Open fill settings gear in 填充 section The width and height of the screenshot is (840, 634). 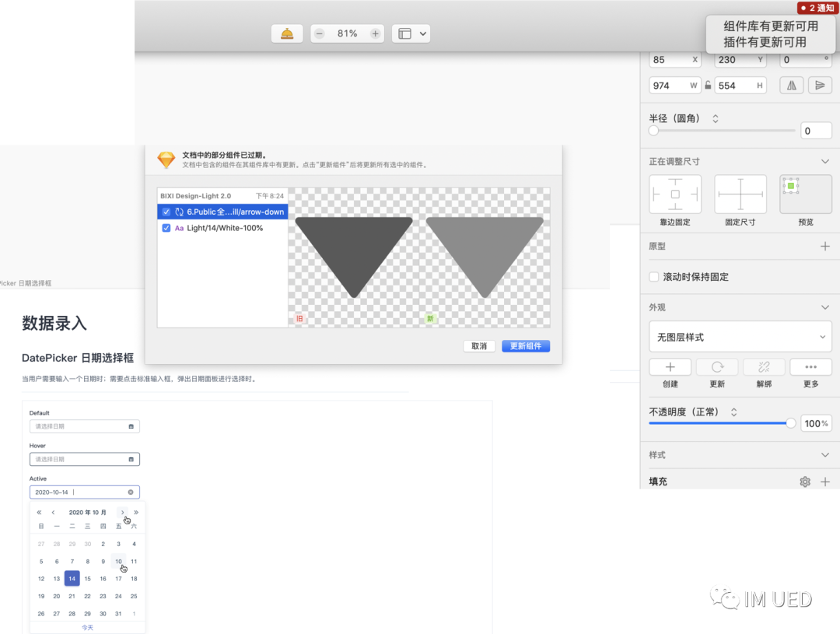[x=805, y=482]
